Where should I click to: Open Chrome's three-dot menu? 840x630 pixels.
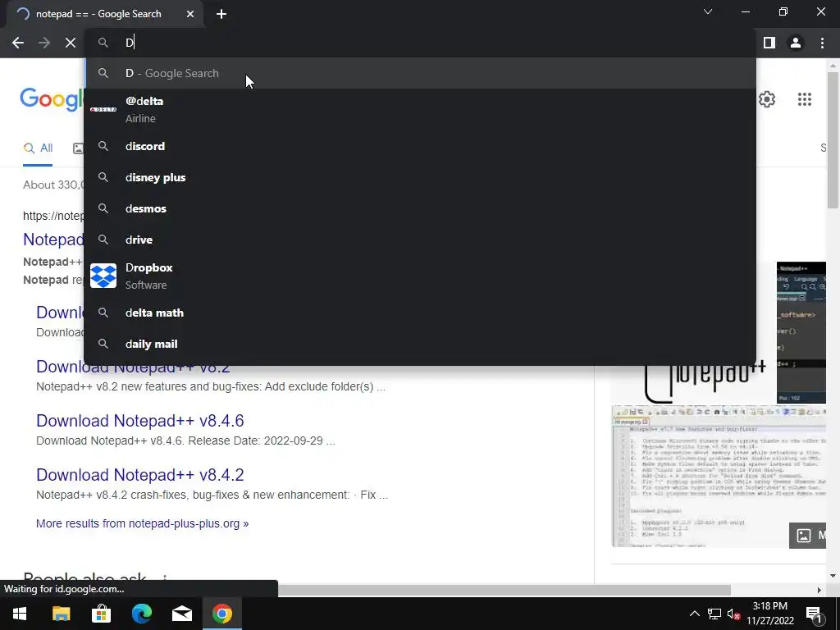[822, 43]
